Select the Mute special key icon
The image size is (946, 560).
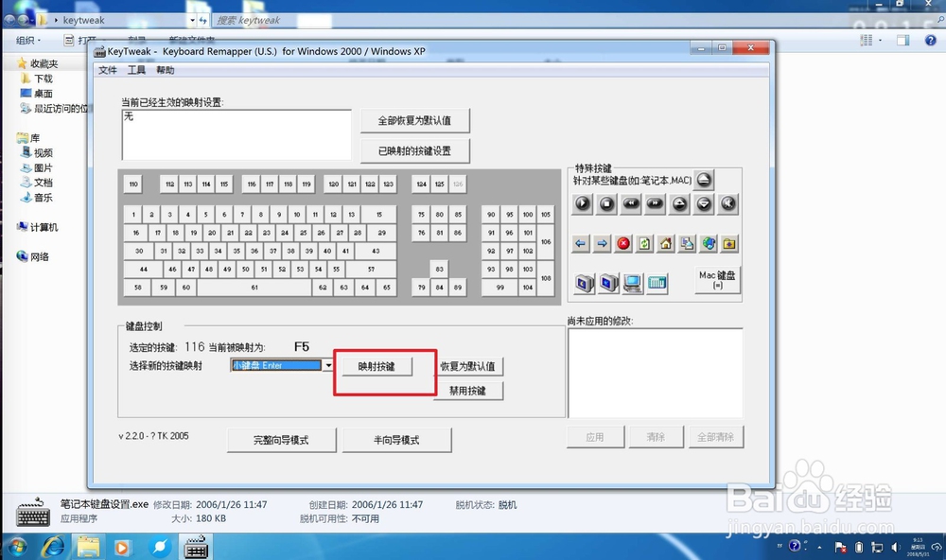(728, 204)
